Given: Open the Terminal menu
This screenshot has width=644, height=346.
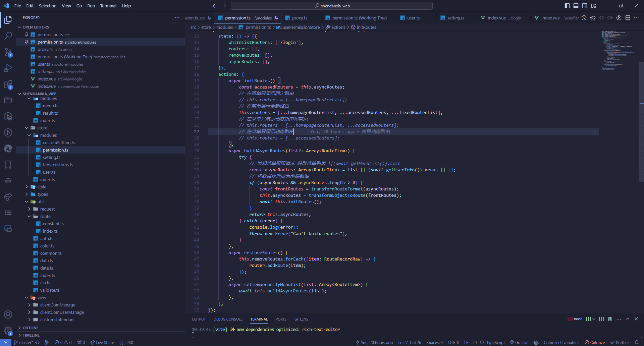Looking at the screenshot, I should [x=108, y=6].
